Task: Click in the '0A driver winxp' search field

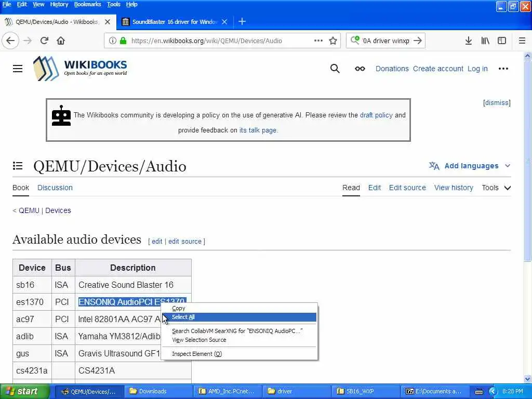Action: (x=386, y=41)
